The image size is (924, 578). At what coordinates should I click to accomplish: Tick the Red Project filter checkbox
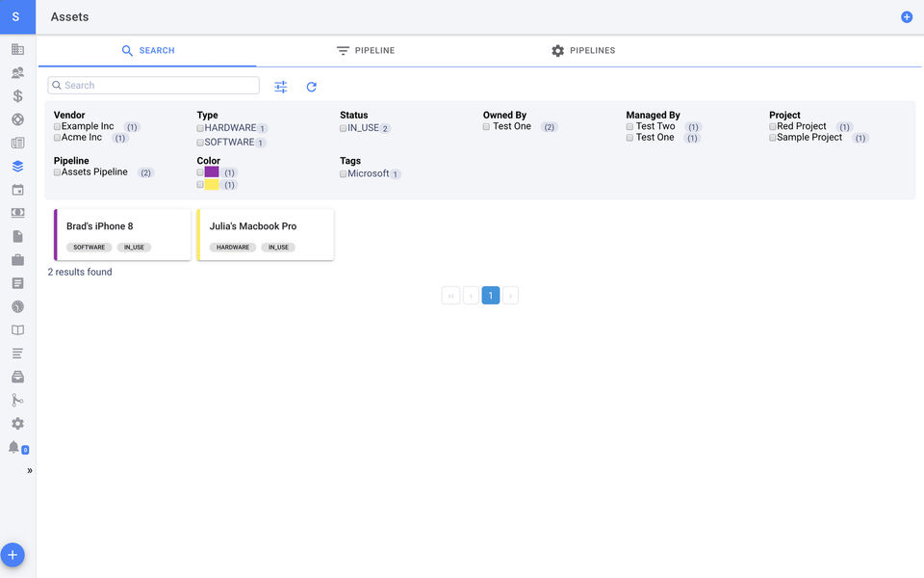pyautogui.click(x=773, y=127)
